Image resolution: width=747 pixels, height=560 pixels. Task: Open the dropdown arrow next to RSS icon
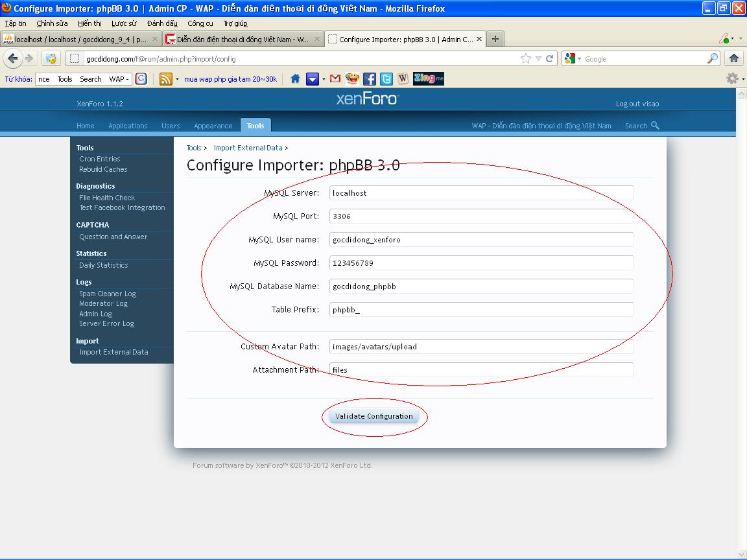tap(177, 79)
